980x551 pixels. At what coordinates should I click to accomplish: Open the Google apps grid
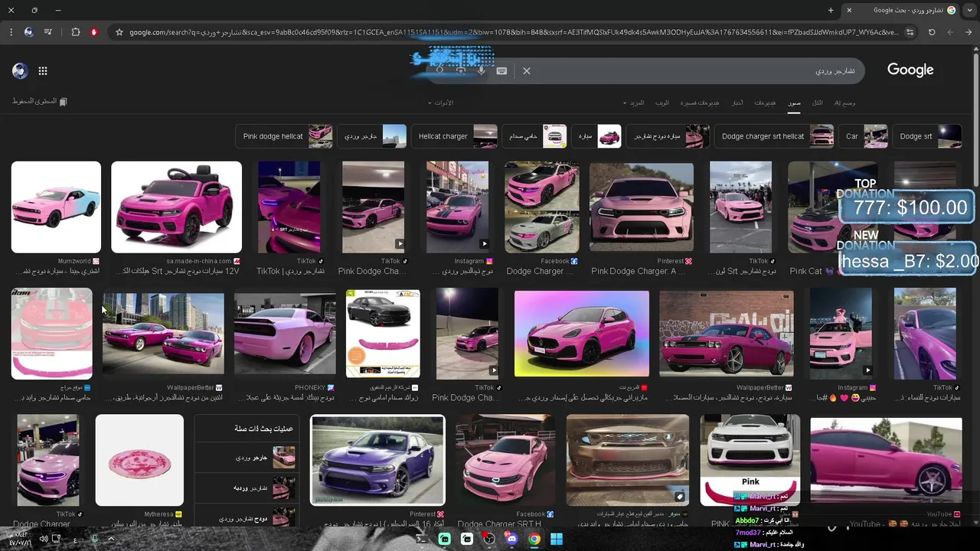[x=43, y=70]
